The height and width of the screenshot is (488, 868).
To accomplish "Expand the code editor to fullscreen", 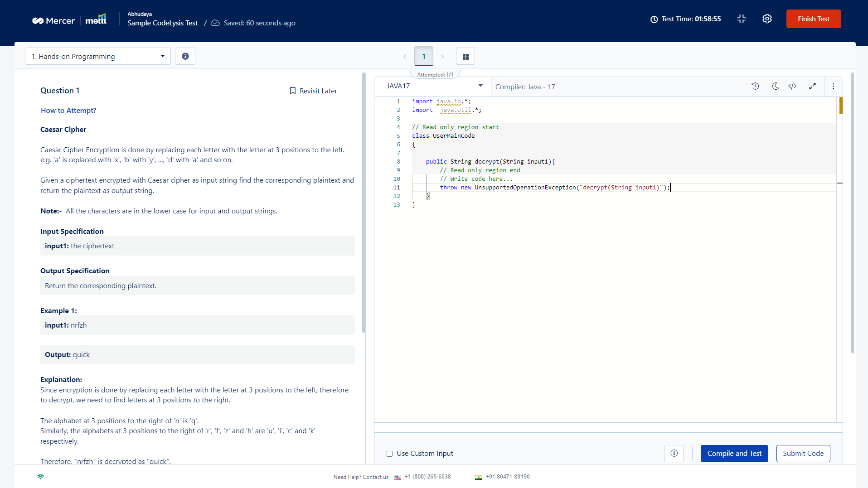I will [x=812, y=86].
